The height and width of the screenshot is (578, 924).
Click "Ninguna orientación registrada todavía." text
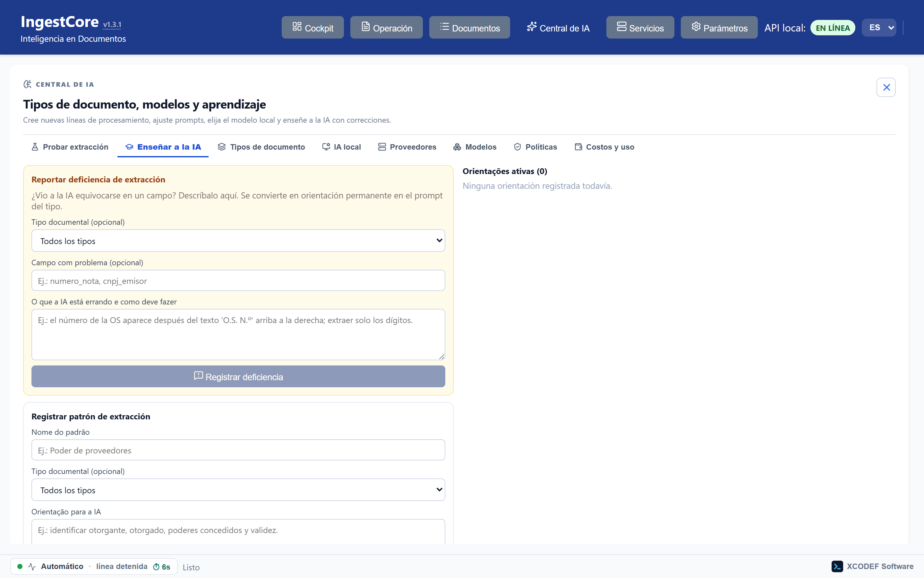[x=537, y=186]
